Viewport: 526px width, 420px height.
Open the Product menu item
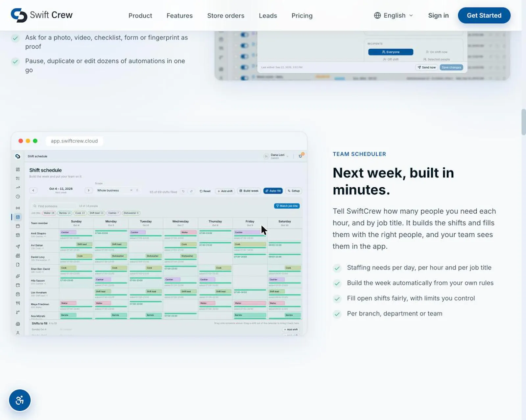click(x=140, y=15)
